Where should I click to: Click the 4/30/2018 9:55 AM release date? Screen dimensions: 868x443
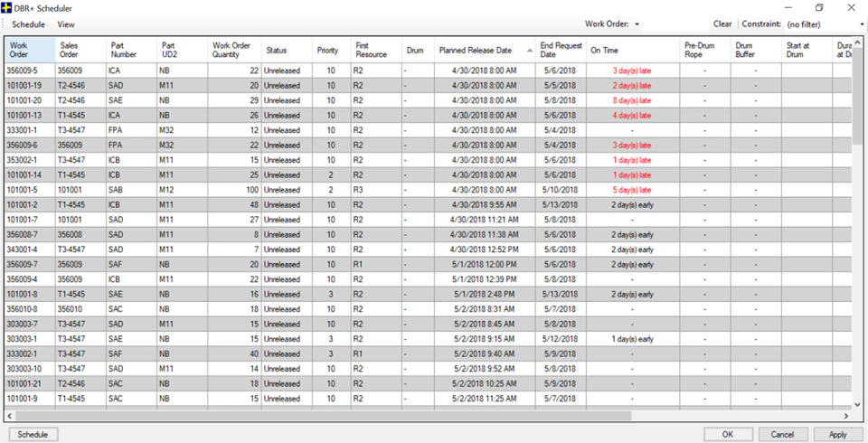[485, 205]
